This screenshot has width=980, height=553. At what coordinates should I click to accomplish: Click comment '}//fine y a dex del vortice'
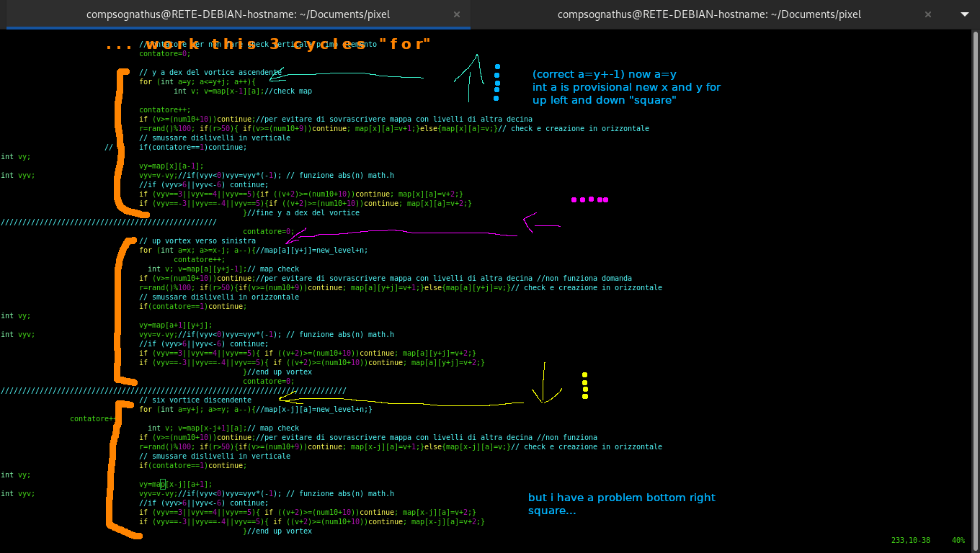[x=301, y=213]
